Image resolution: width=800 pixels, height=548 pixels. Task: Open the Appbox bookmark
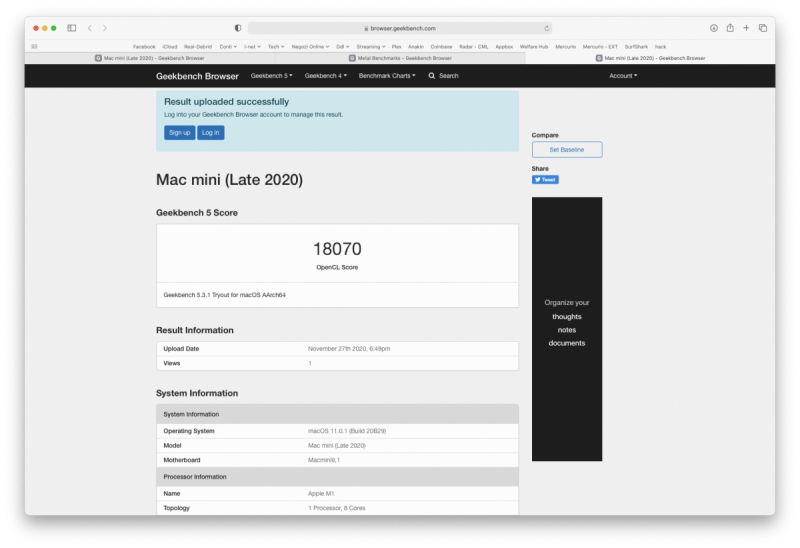504,46
